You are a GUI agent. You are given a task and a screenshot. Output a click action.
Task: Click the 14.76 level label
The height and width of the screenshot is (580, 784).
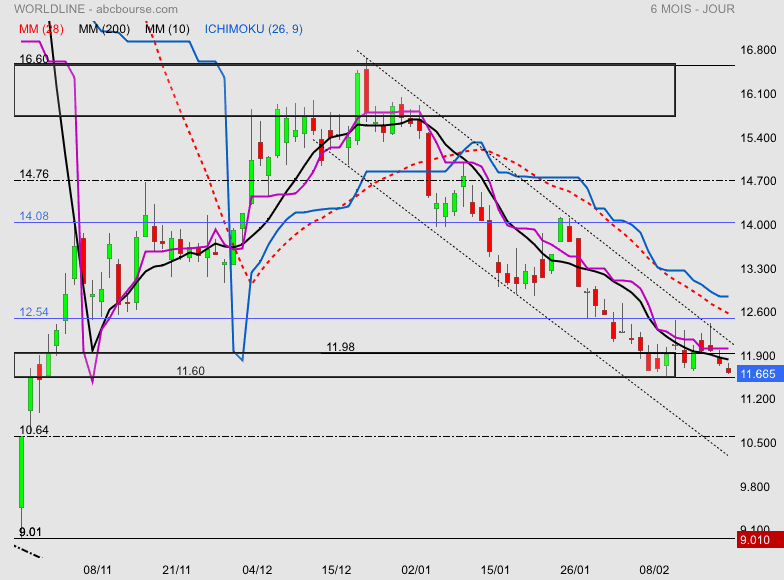tap(34, 174)
